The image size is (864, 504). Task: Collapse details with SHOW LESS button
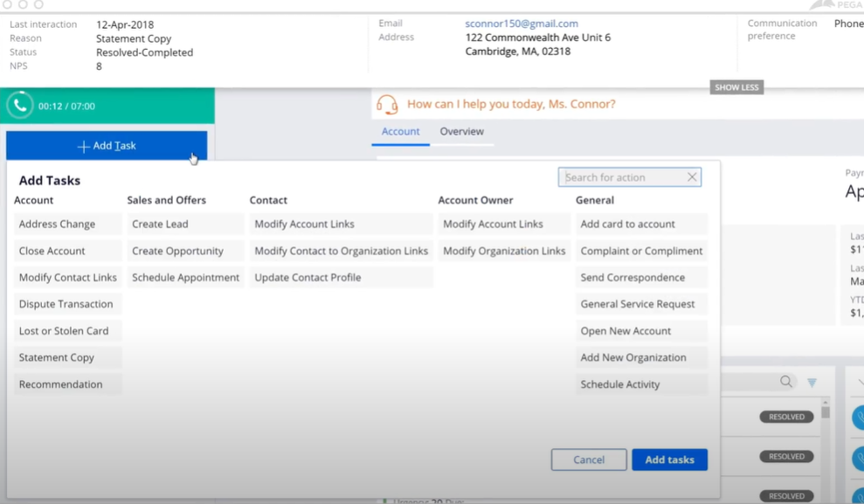pos(736,87)
